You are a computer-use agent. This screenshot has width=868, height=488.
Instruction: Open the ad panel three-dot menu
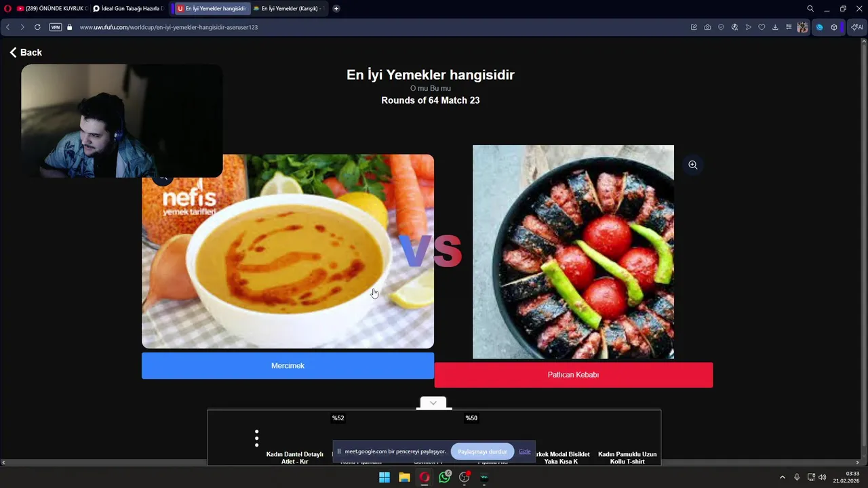(256, 439)
